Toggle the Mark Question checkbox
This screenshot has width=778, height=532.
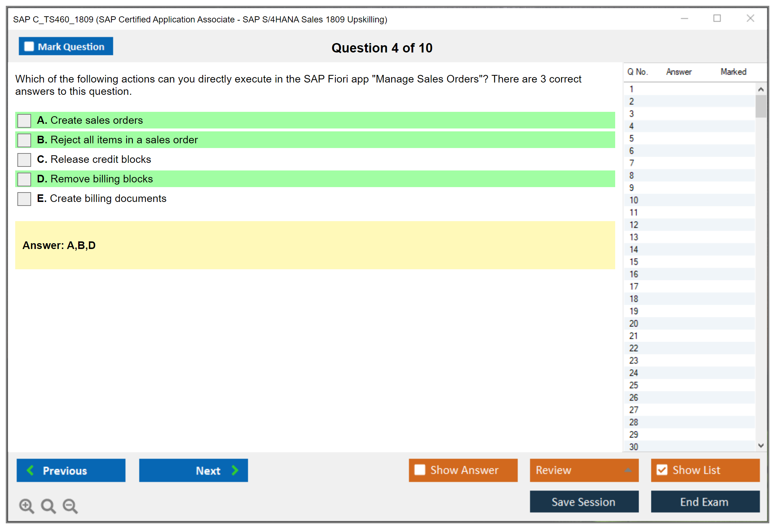(29, 46)
